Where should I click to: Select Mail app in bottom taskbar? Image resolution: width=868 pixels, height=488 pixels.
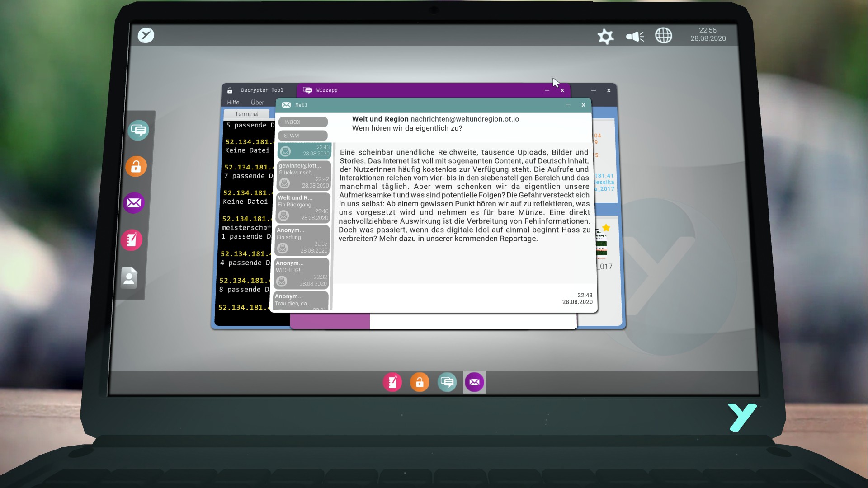[474, 382]
